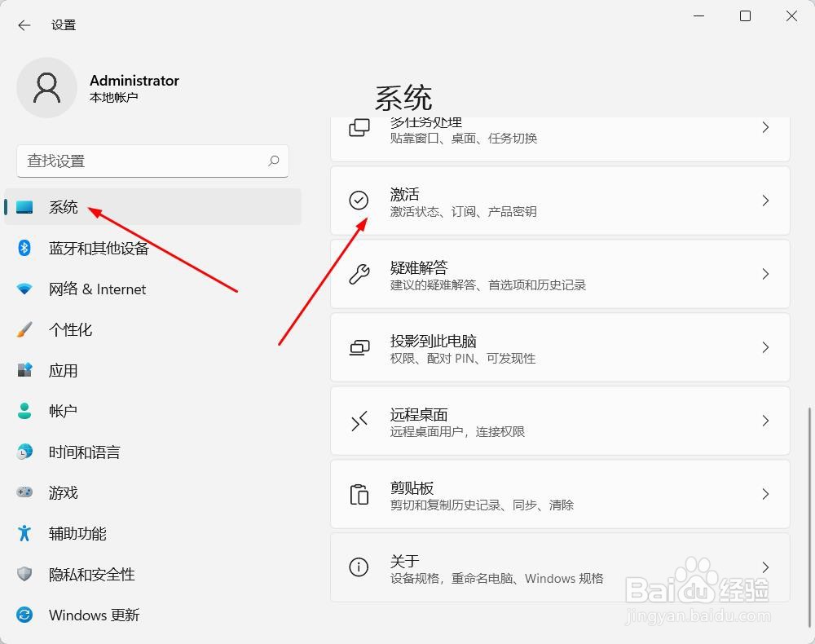Image resolution: width=815 pixels, height=644 pixels.
Task: Click the 查找设置 search field
Action: [x=152, y=161]
